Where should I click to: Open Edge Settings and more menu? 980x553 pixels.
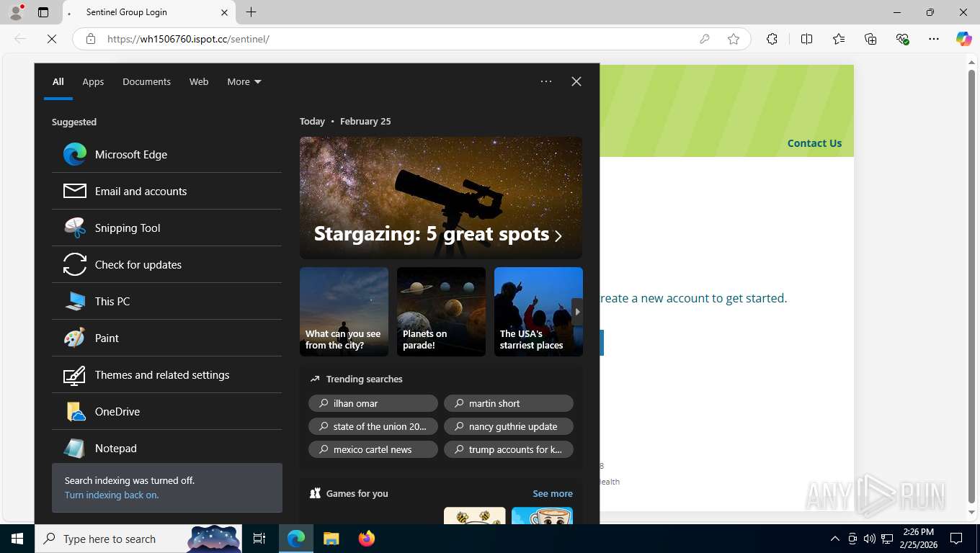pyautogui.click(x=934, y=39)
